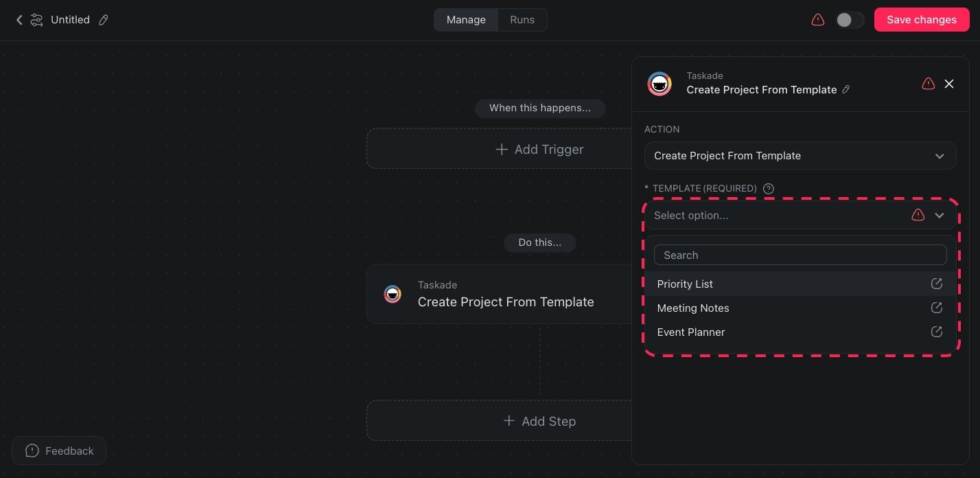This screenshot has height=478, width=980.
Task: Click the pencil icon to rename Untitled
Action: (104, 20)
